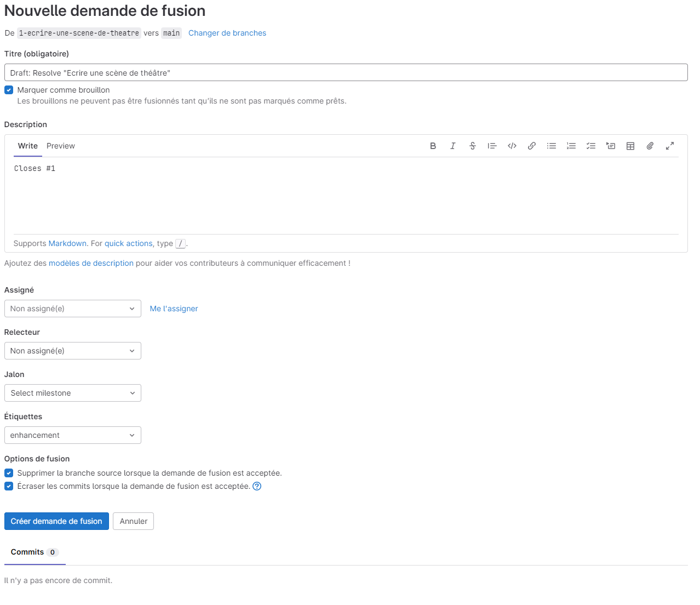The height and width of the screenshot is (605, 700).
Task: Attach a file with paperclip icon
Action: [x=650, y=146]
